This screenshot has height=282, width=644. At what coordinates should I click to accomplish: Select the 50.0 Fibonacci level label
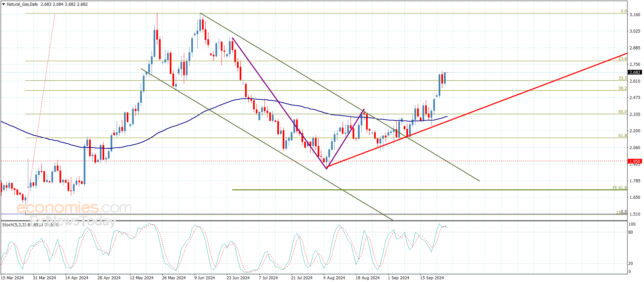point(622,112)
